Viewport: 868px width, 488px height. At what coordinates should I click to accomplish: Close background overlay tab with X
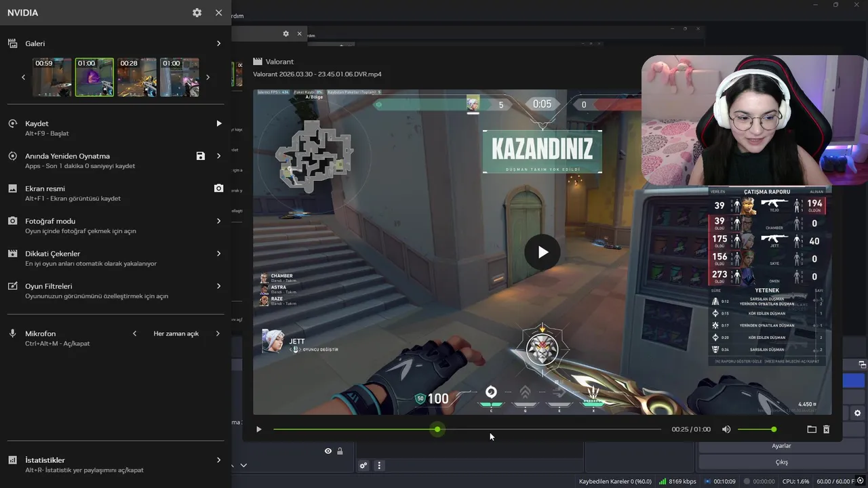[299, 34]
